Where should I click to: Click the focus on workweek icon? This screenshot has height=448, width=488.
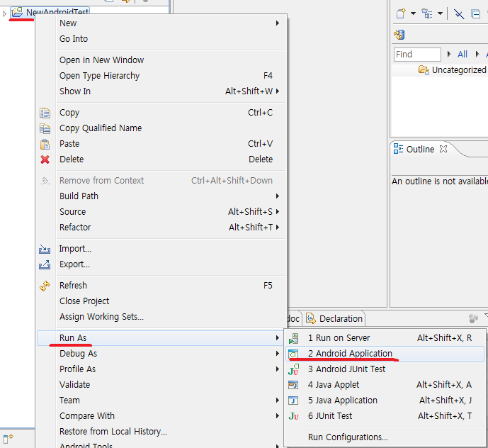(459, 13)
